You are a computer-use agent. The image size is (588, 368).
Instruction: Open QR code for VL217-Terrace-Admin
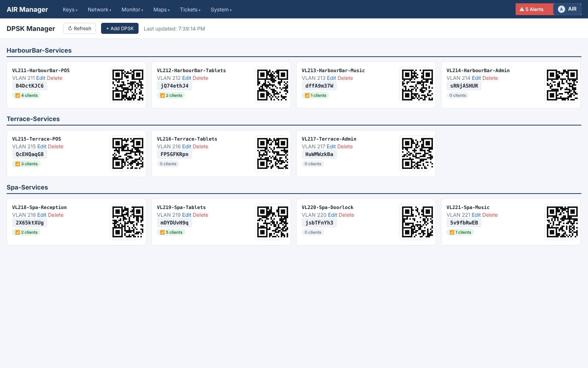tap(417, 153)
